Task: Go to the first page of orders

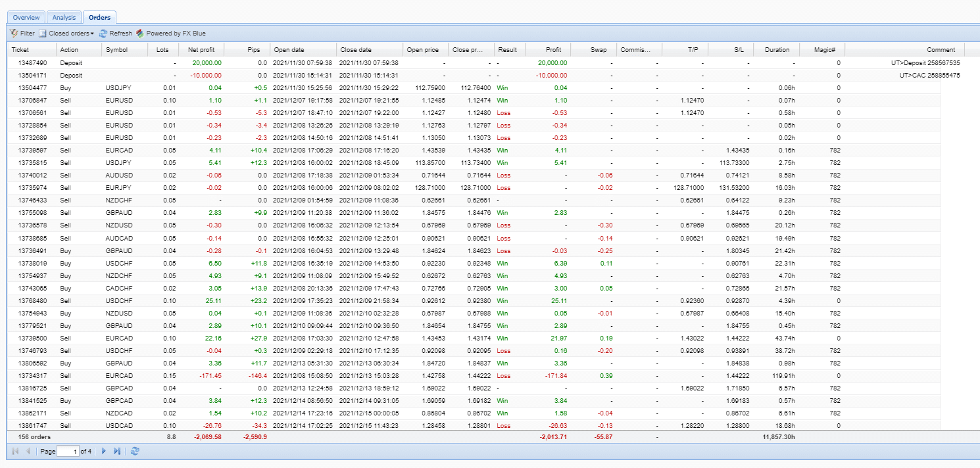Action: [15, 451]
